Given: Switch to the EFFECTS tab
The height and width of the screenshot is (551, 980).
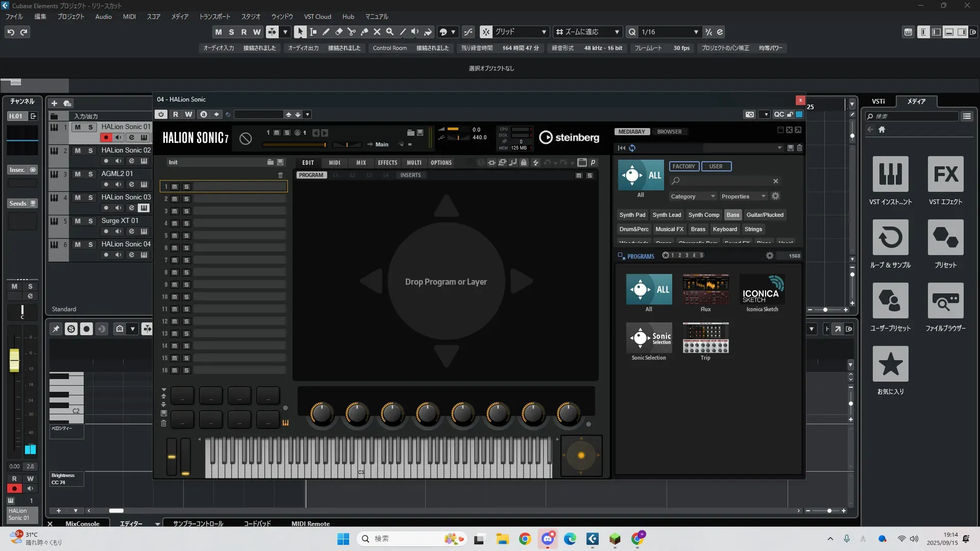Looking at the screenshot, I should click(387, 163).
